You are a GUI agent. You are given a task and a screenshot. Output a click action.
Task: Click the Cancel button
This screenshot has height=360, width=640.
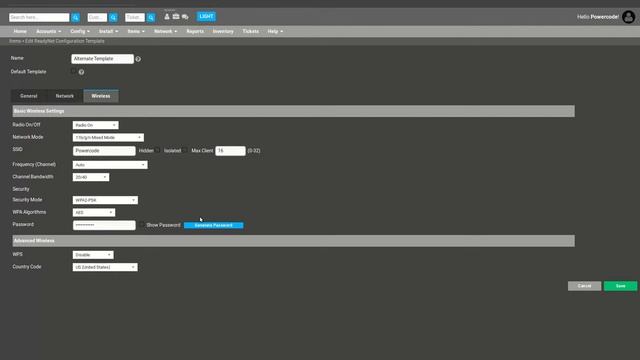[584, 286]
